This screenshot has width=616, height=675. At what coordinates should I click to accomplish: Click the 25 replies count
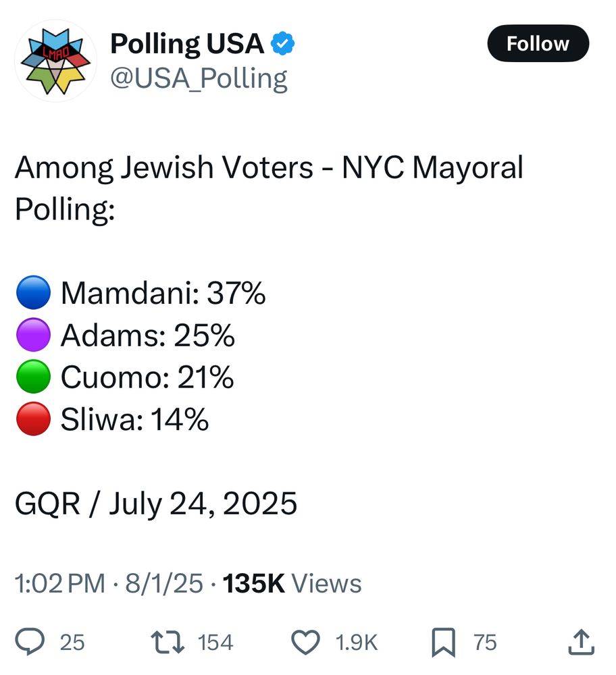click(72, 643)
